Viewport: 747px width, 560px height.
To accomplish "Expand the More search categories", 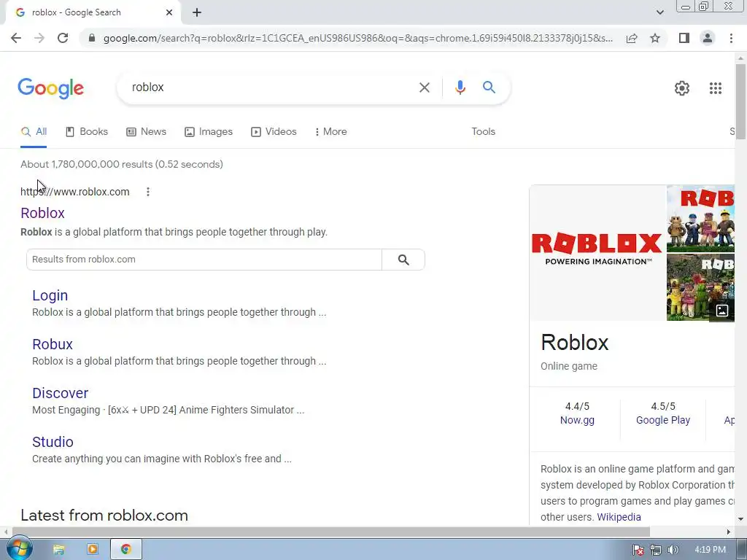I will (x=330, y=131).
